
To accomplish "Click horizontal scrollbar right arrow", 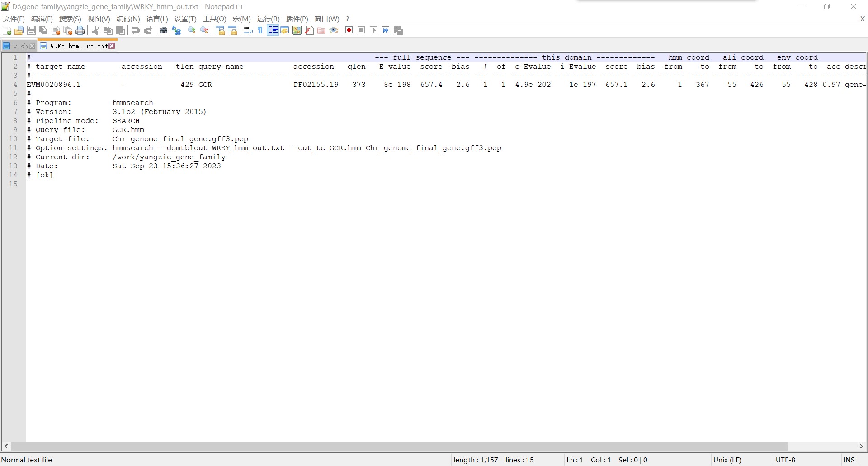I will (861, 446).
